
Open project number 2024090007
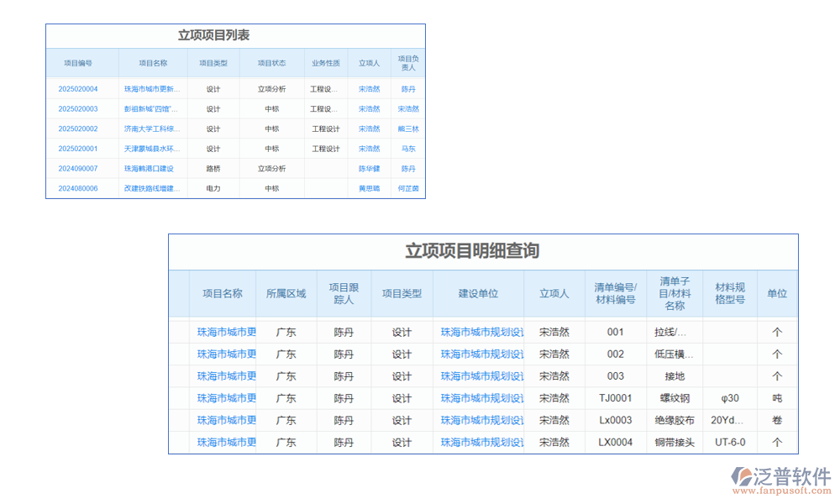(x=81, y=168)
